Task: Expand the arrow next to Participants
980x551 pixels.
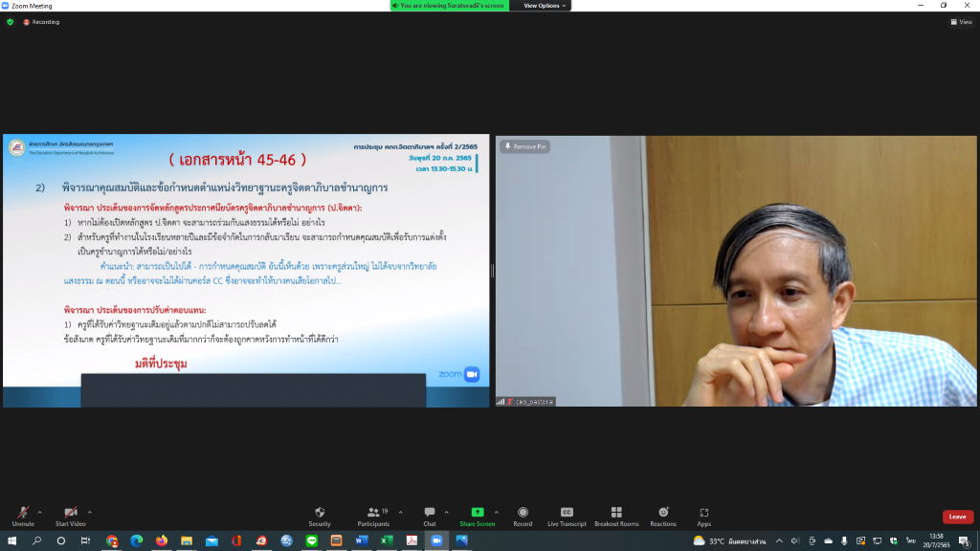Action: (x=401, y=513)
